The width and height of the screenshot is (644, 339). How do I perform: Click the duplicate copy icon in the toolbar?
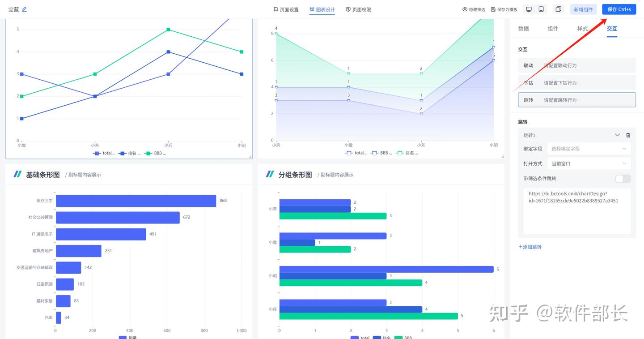[558, 9]
